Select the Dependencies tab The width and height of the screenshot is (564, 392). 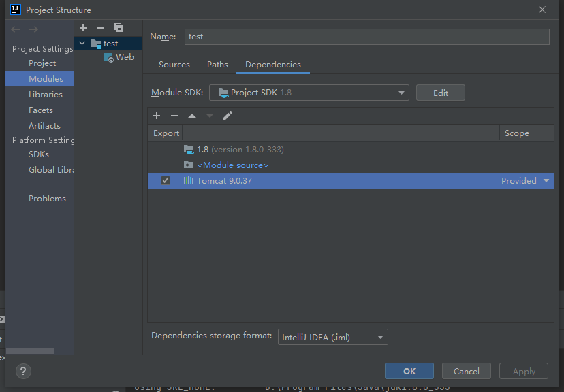pyautogui.click(x=273, y=65)
